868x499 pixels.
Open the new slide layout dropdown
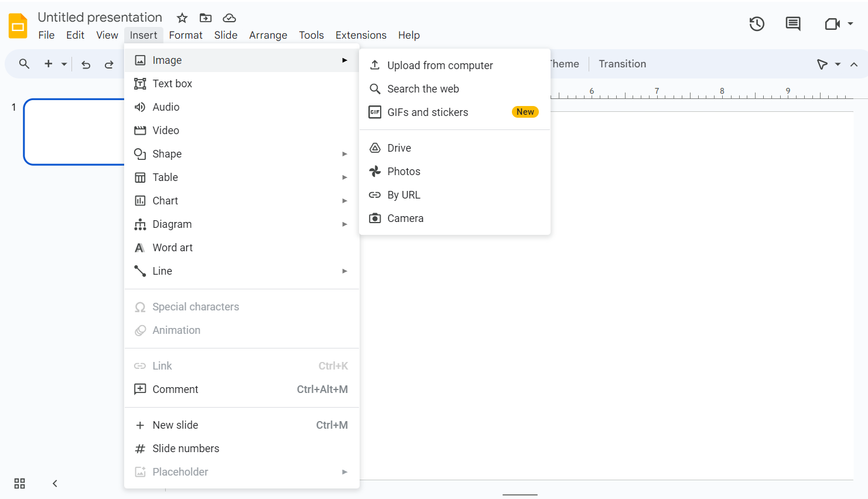click(x=64, y=64)
